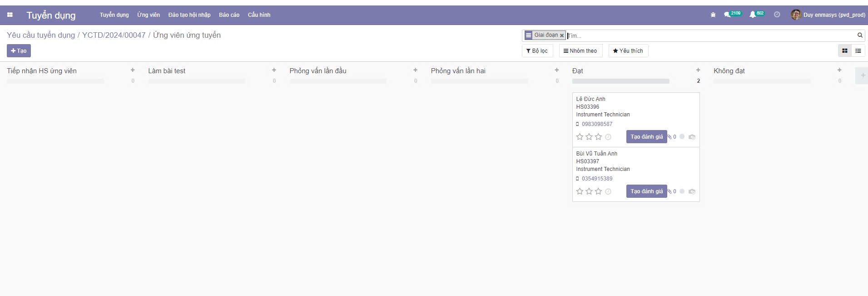The image size is (868, 296).
Task: Open the Cấu hình menu
Action: tap(259, 15)
